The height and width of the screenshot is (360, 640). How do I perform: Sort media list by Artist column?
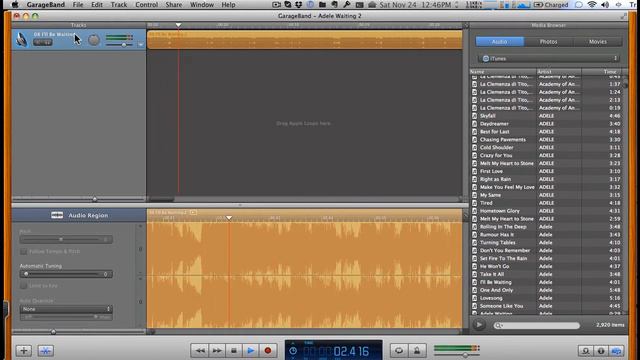click(x=559, y=71)
